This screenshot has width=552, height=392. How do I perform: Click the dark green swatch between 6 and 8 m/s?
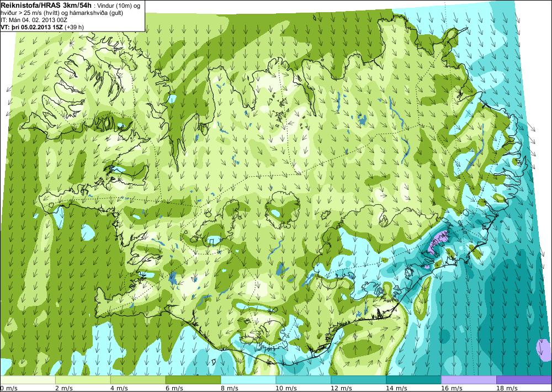point(193,380)
